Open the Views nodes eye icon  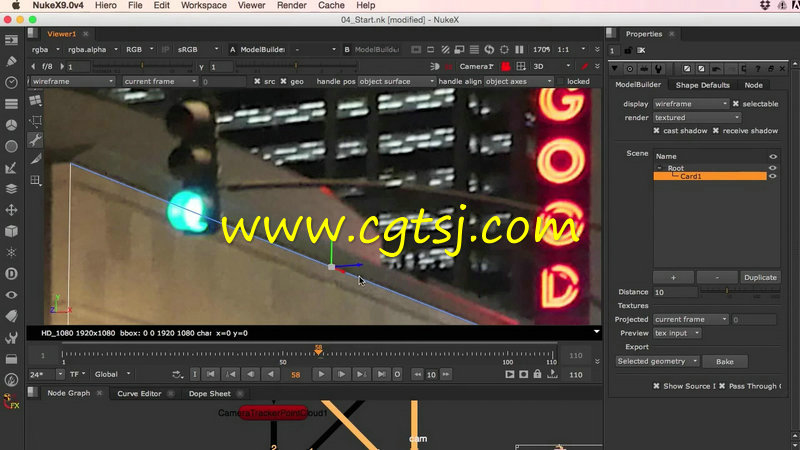click(11, 295)
